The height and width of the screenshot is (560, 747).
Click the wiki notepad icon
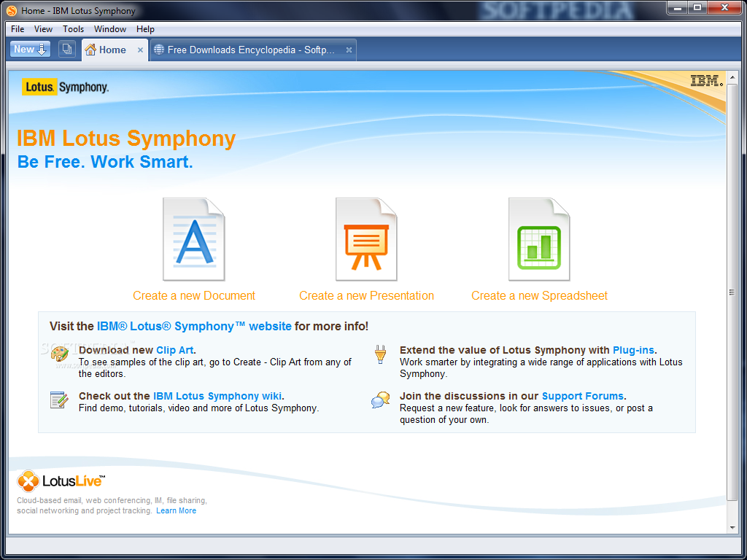(60, 400)
